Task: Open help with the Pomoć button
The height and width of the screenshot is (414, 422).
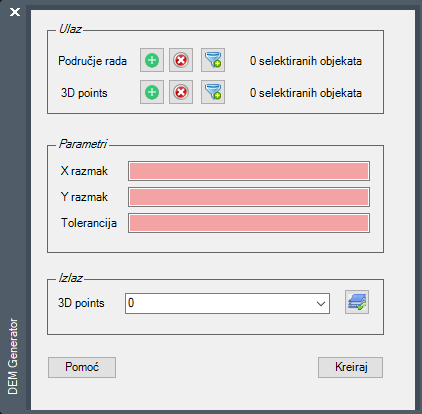Action: 82,367
